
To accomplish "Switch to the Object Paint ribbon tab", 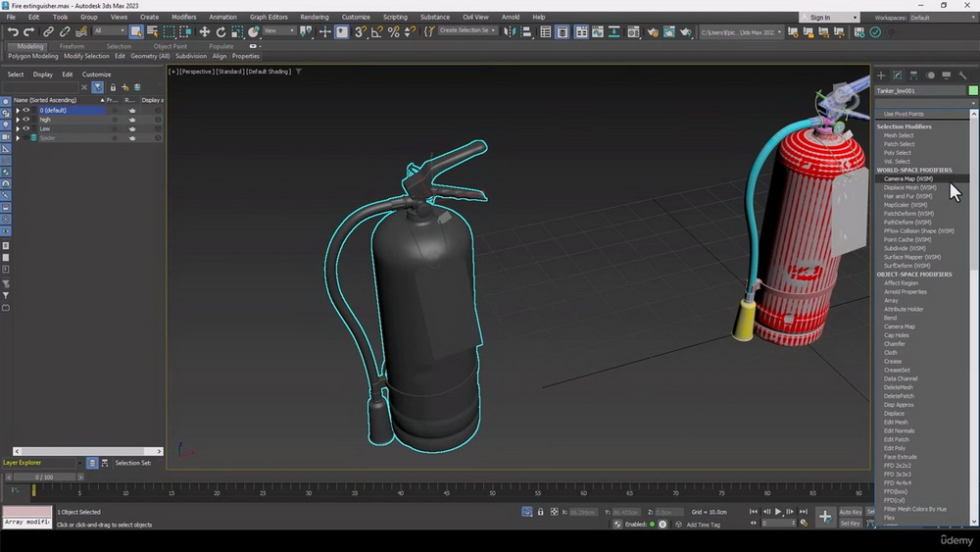I will pos(170,46).
